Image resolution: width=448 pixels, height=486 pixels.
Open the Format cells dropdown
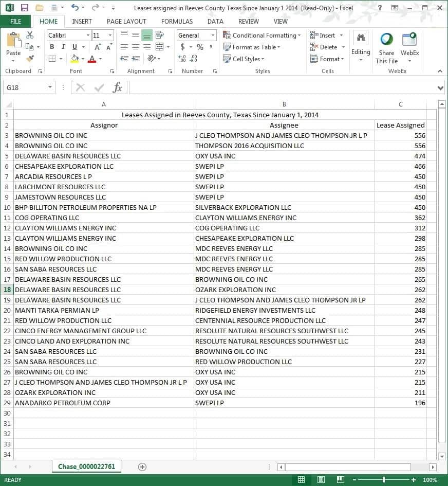(327, 59)
